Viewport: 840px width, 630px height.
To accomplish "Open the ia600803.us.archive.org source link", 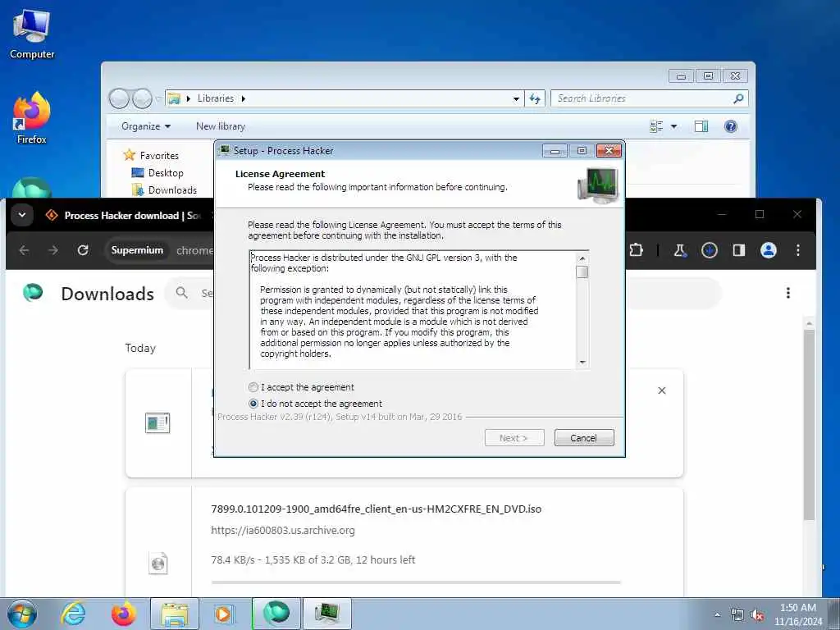I will pyautogui.click(x=283, y=531).
